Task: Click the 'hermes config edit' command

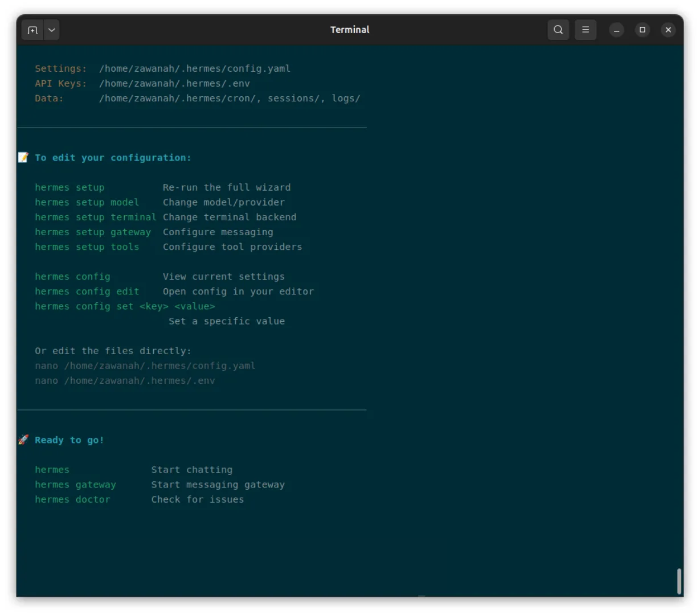Action: [x=87, y=291]
